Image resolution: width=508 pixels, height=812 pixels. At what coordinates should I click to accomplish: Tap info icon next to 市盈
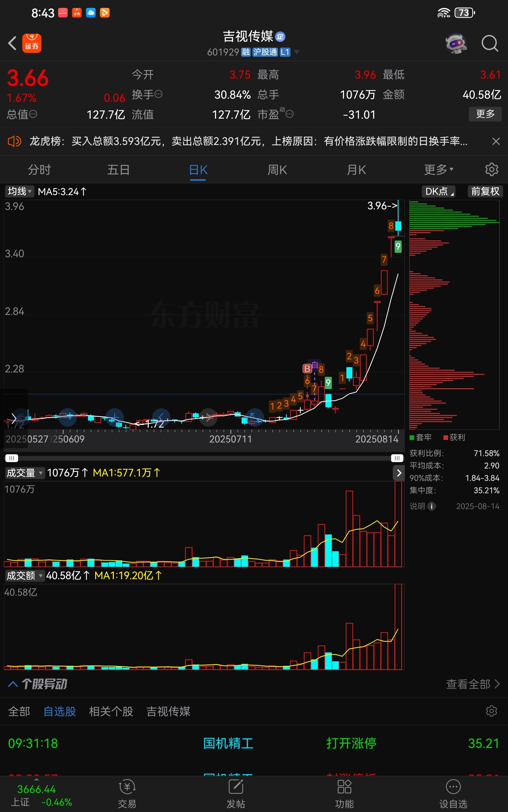click(290, 115)
